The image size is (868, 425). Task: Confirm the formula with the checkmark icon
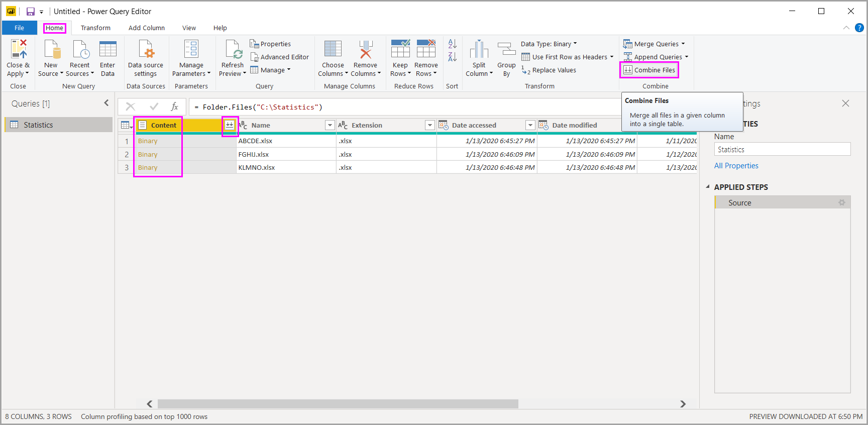[154, 107]
